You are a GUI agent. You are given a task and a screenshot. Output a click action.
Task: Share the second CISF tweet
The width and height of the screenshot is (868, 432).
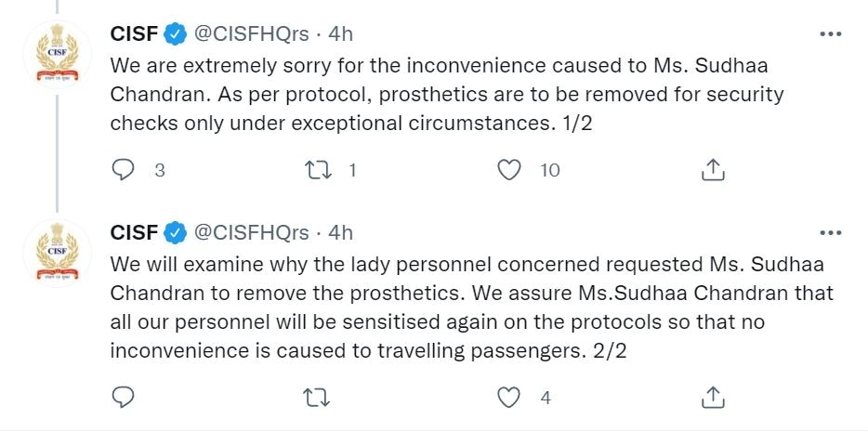(x=713, y=398)
